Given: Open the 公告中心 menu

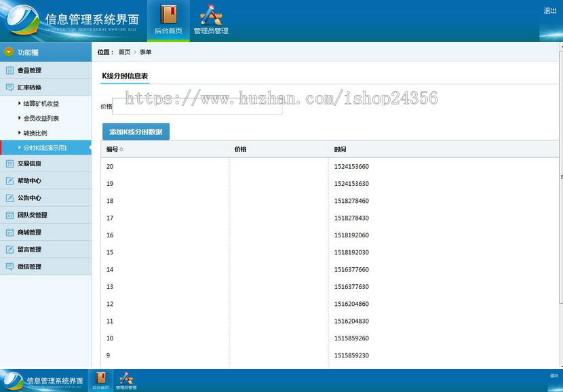Looking at the screenshot, I should tap(45, 198).
